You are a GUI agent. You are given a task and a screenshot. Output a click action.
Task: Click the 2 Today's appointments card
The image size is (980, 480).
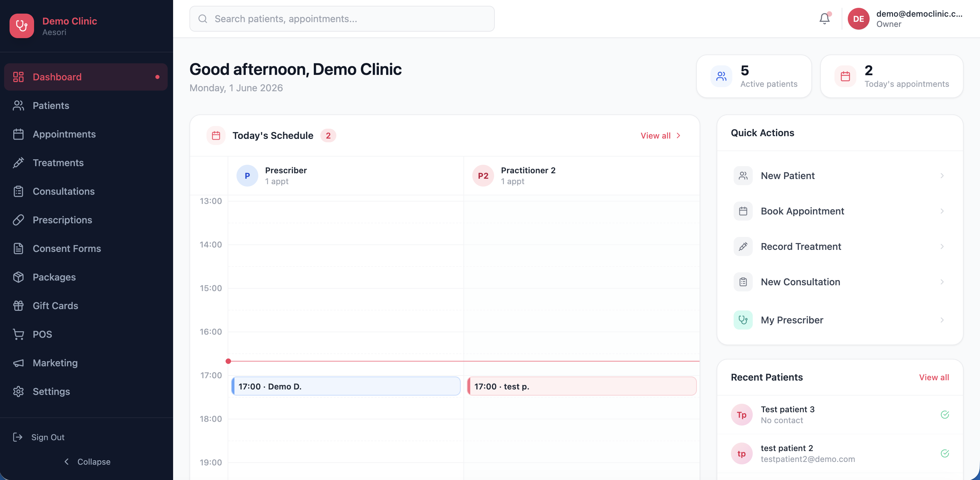(892, 76)
